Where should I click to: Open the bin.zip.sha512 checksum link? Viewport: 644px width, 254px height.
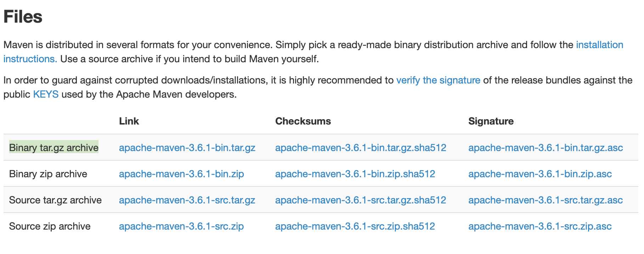(x=355, y=174)
